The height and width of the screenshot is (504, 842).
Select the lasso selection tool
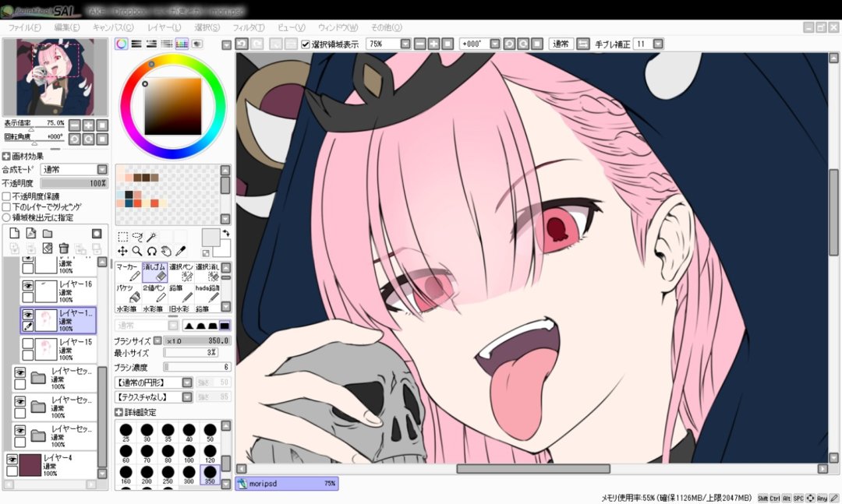[137, 237]
